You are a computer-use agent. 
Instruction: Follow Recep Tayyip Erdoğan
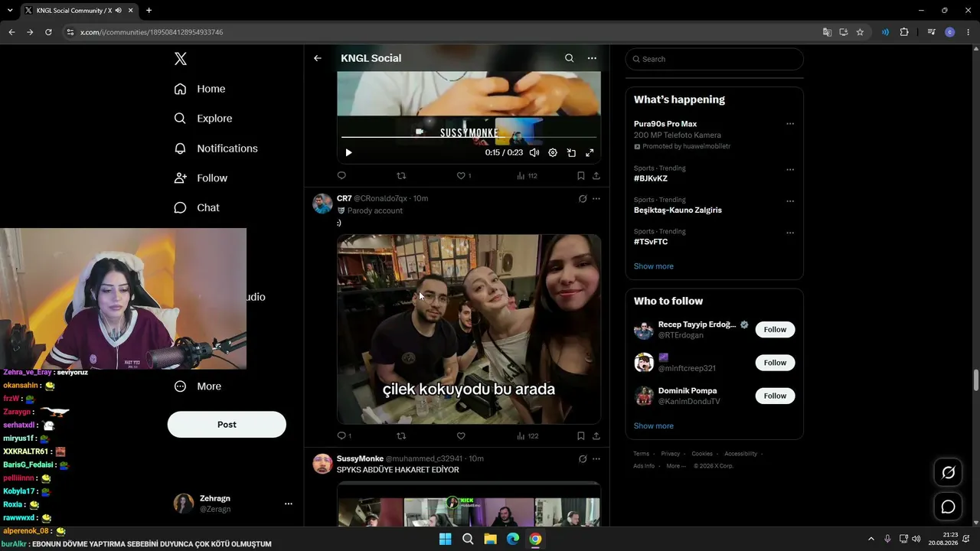point(775,330)
